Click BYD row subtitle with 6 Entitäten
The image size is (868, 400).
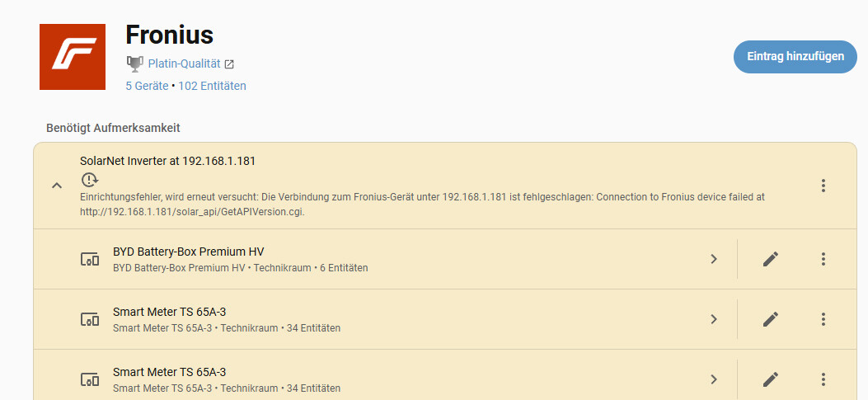click(240, 268)
